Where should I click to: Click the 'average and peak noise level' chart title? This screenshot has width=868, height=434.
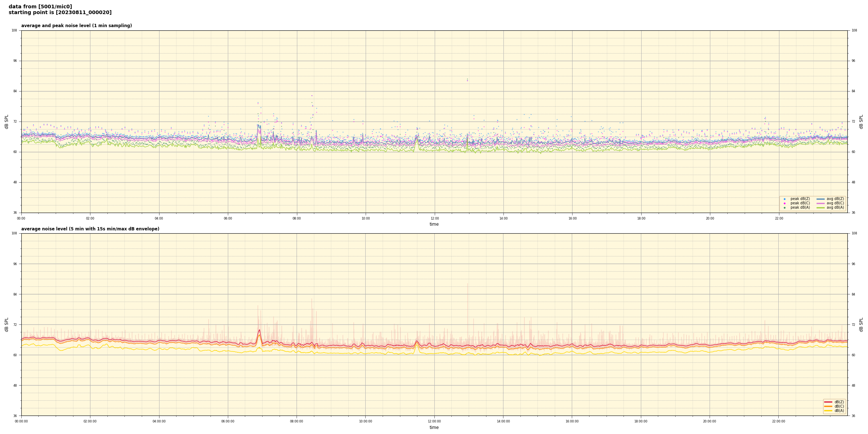(x=76, y=26)
